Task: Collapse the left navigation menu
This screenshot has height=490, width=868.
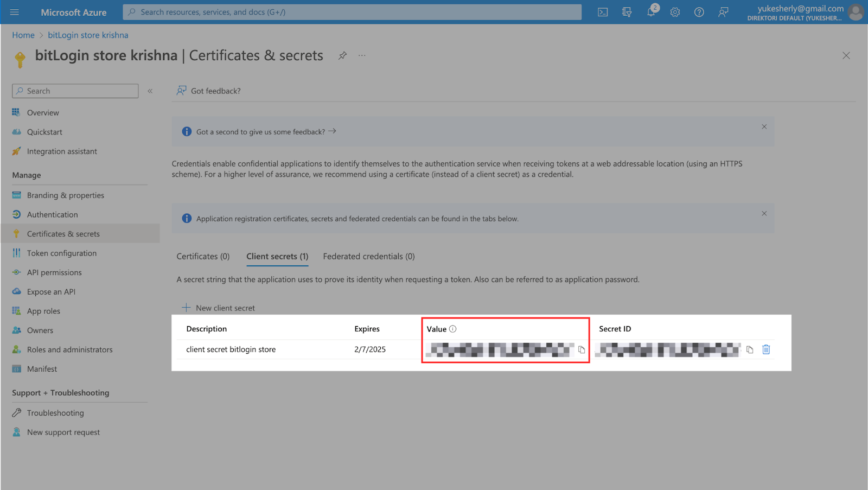Action: click(x=150, y=91)
